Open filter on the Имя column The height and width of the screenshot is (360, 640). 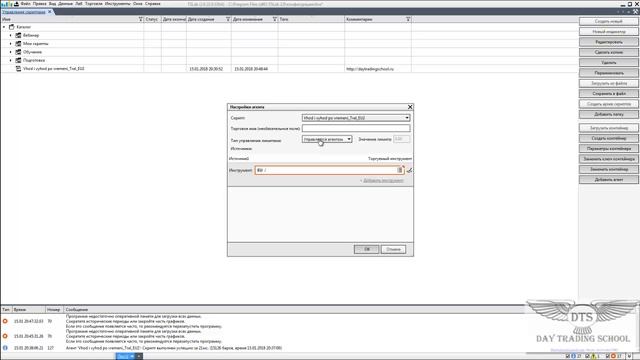click(x=140, y=19)
